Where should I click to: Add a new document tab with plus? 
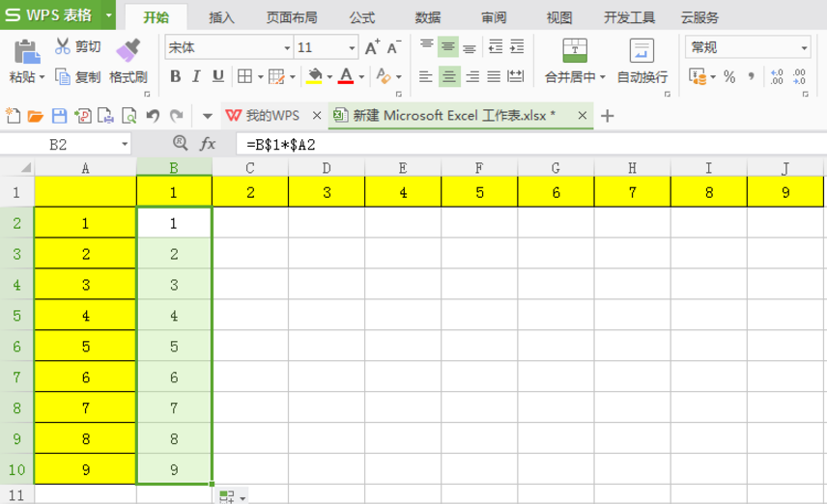tap(608, 116)
